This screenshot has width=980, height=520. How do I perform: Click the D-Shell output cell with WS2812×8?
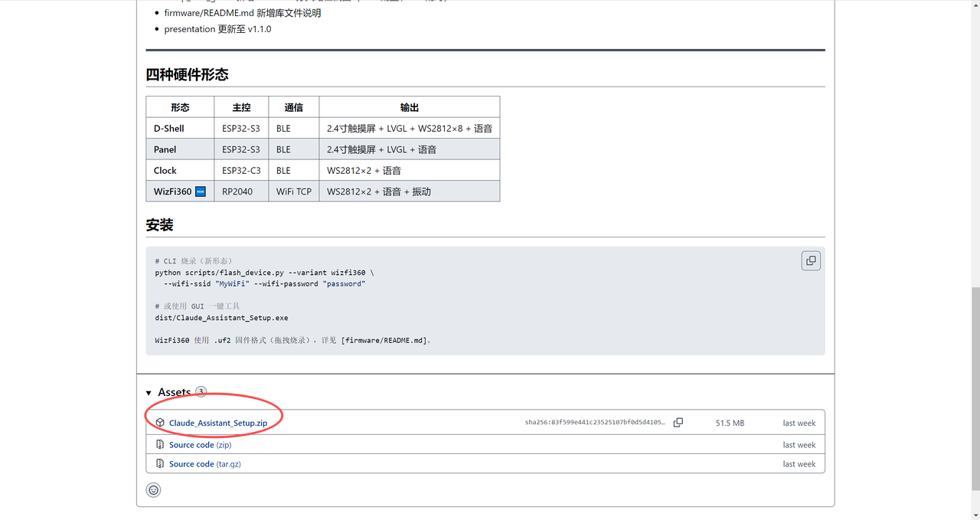point(410,129)
